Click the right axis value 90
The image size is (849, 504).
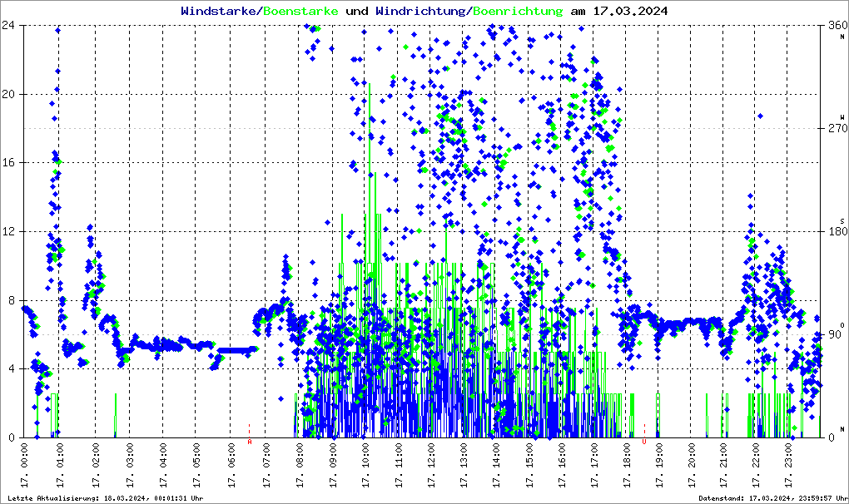point(834,334)
